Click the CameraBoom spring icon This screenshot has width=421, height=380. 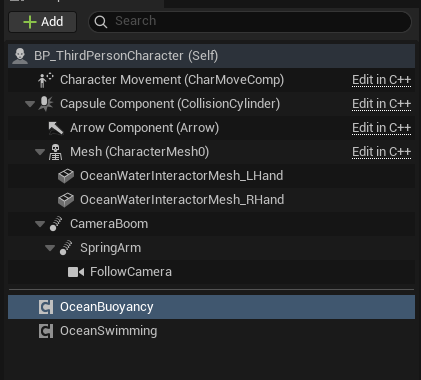coord(56,224)
